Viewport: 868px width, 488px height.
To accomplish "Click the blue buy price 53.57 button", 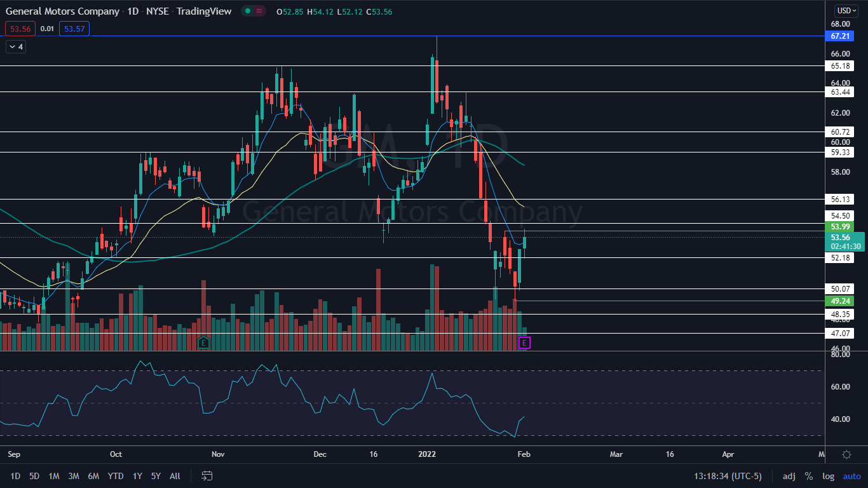I will 74,29.
